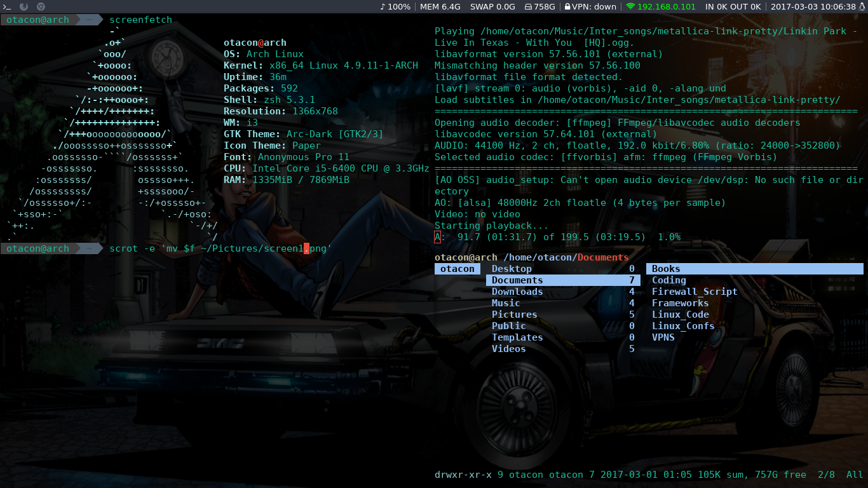Switch to the Firefox workspace icon
The height and width of the screenshot is (488, 868).
[x=24, y=6]
